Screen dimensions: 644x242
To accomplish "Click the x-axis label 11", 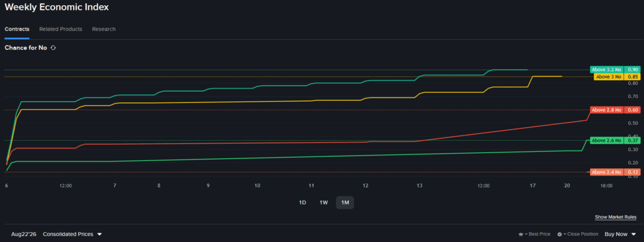I will [x=311, y=186].
